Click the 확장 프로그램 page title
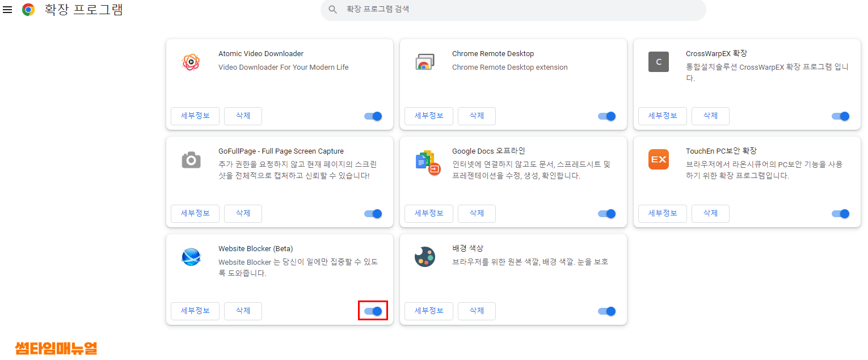Screen dimensions: 868x360 [84, 10]
